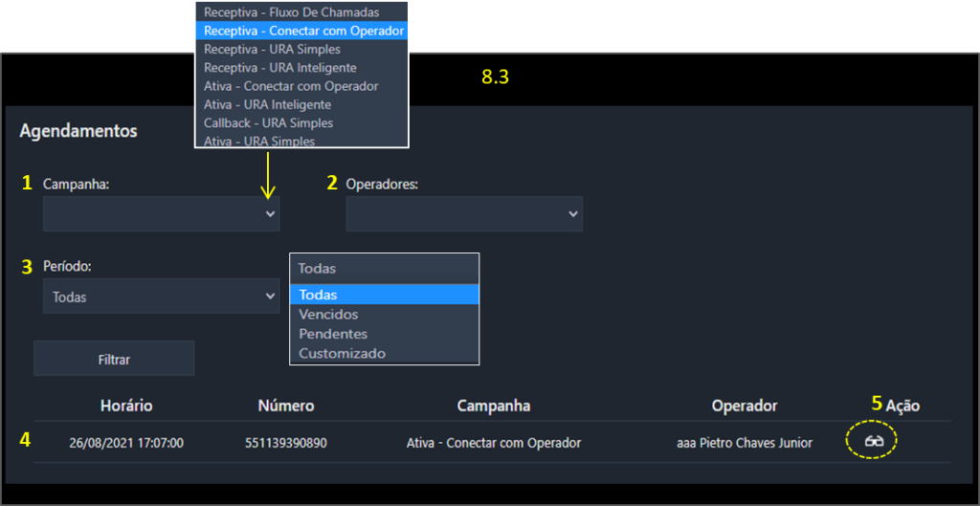Click the glasses view icon under Ação
The width and height of the screenshot is (980, 506).
[874, 442]
